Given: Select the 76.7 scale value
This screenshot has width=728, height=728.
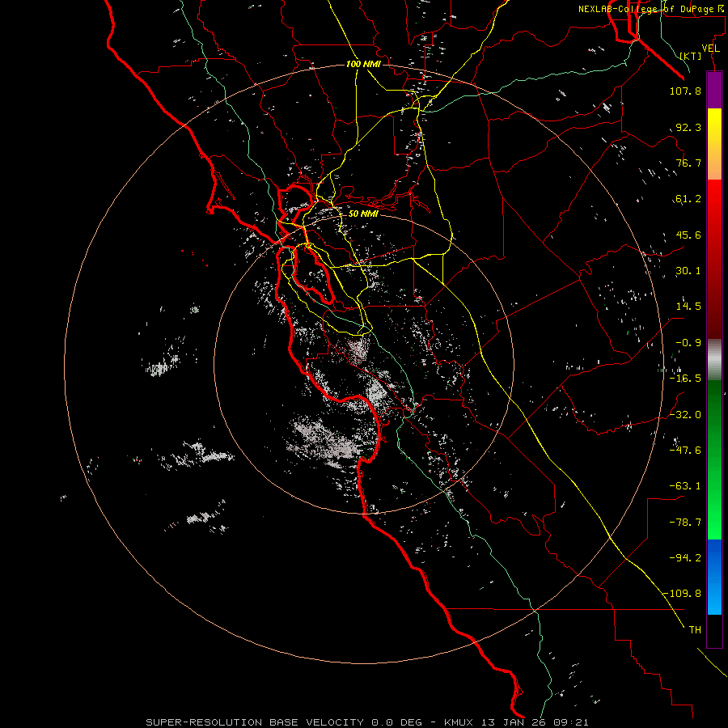Looking at the screenshot, I should pos(688,163).
